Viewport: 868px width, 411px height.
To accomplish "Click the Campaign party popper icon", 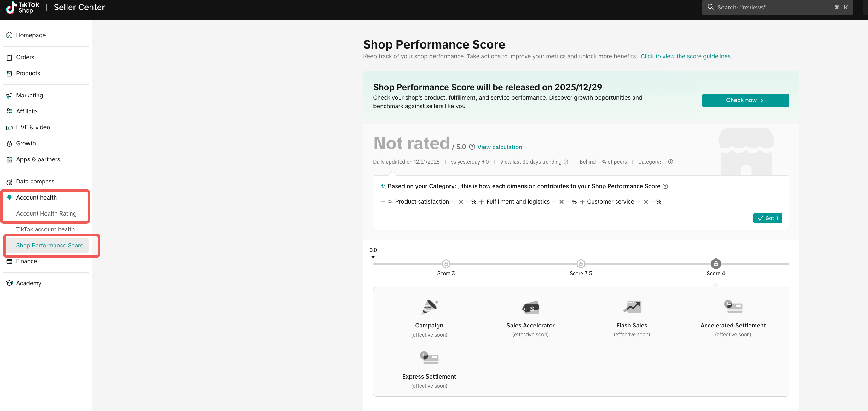I will coord(429,307).
